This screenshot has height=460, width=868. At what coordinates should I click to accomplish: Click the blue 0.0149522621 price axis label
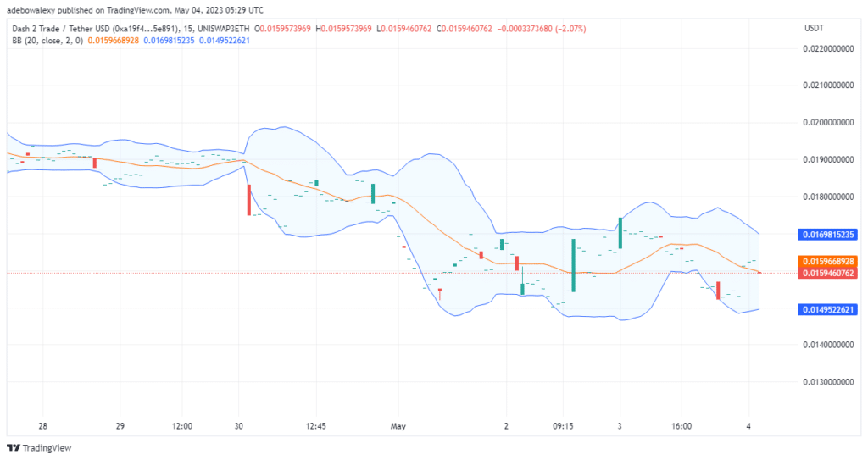pyautogui.click(x=828, y=309)
